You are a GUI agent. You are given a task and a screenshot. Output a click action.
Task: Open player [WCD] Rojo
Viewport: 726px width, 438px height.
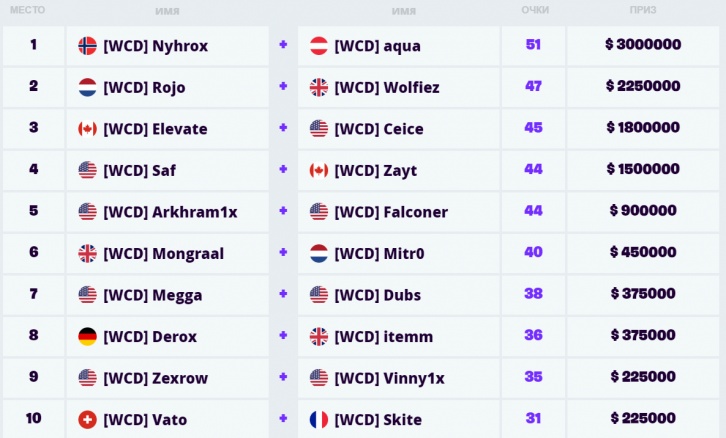pyautogui.click(x=144, y=88)
